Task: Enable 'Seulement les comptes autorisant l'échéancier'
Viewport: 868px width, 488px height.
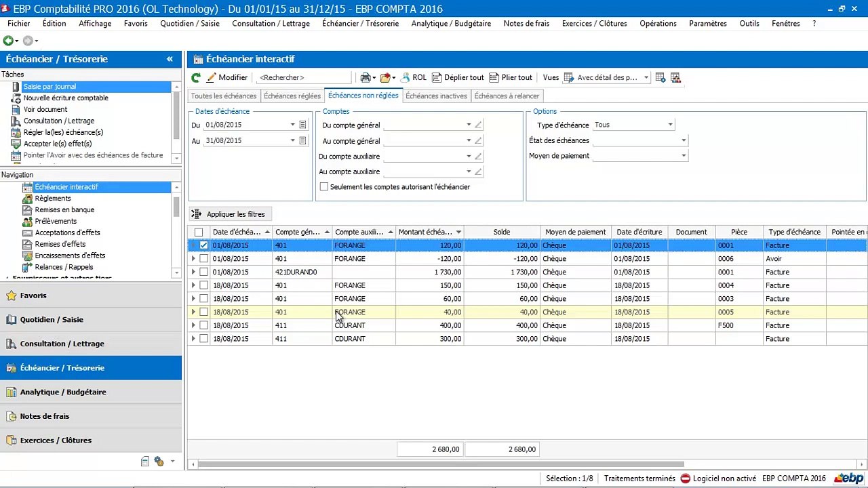Action: click(324, 187)
